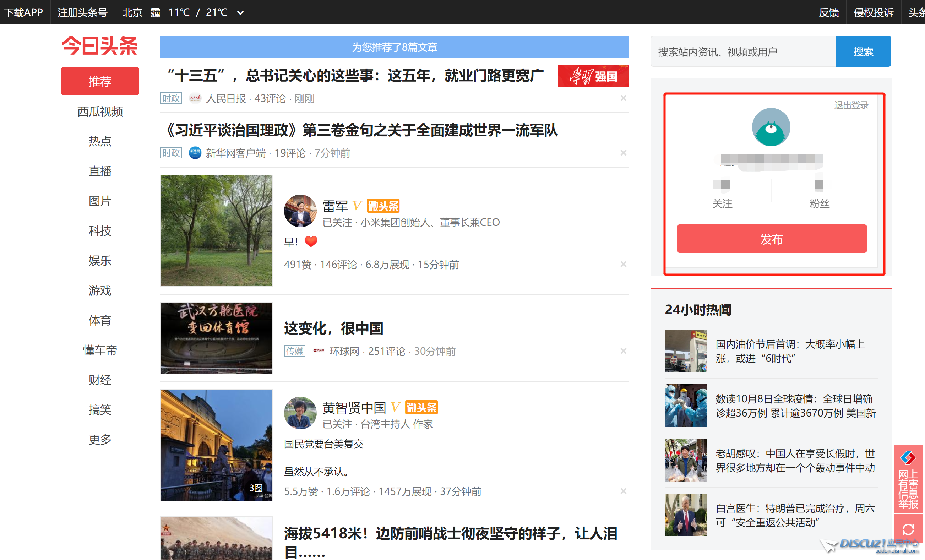Click the 新华网客户端 source logo
The height and width of the screenshot is (560, 925).
pos(195,153)
